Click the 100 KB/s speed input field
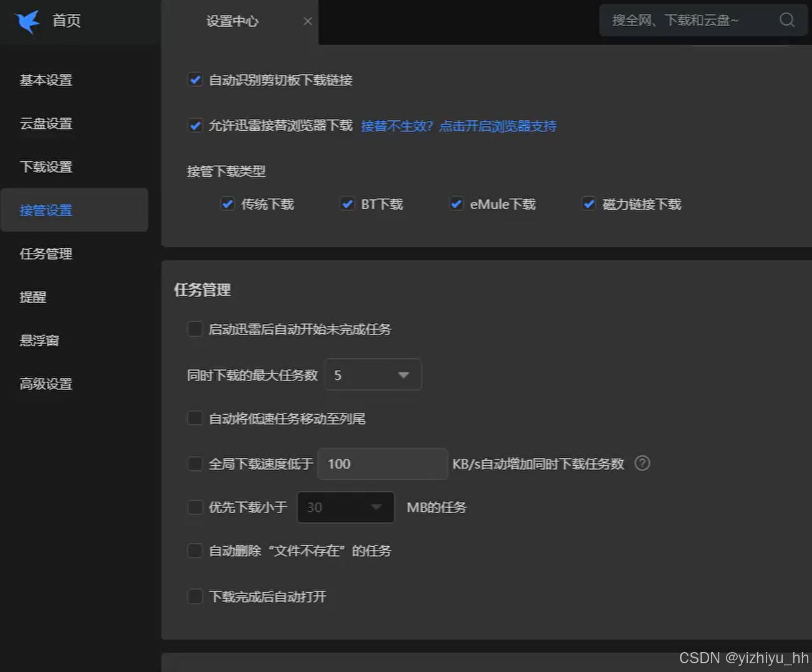 (383, 463)
